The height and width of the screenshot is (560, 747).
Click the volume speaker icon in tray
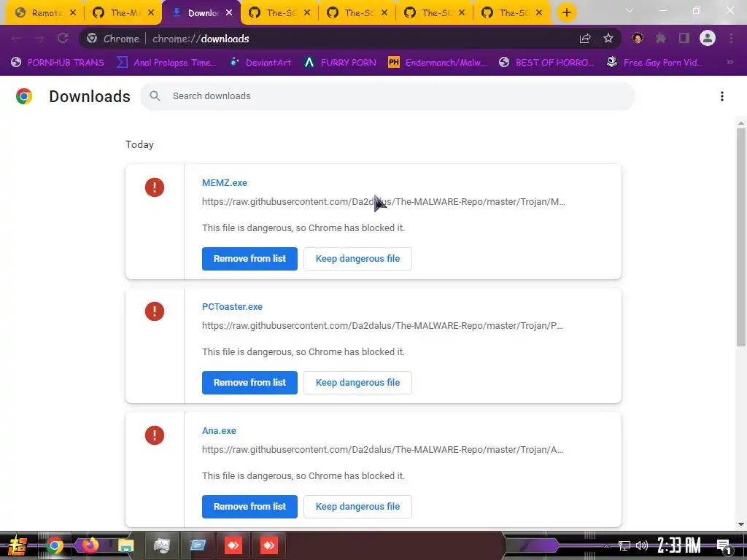[x=642, y=545]
